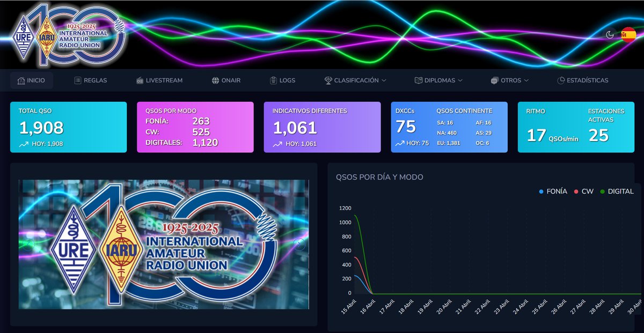Click trend arrow in Indicativos Diferentes card
Viewport: 644px width, 333px height.
(x=277, y=144)
